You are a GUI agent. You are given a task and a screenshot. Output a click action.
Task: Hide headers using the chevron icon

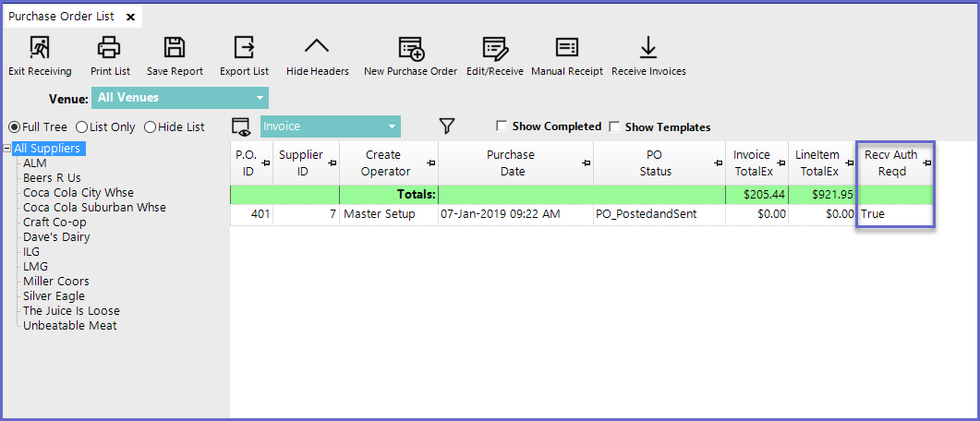(x=317, y=48)
